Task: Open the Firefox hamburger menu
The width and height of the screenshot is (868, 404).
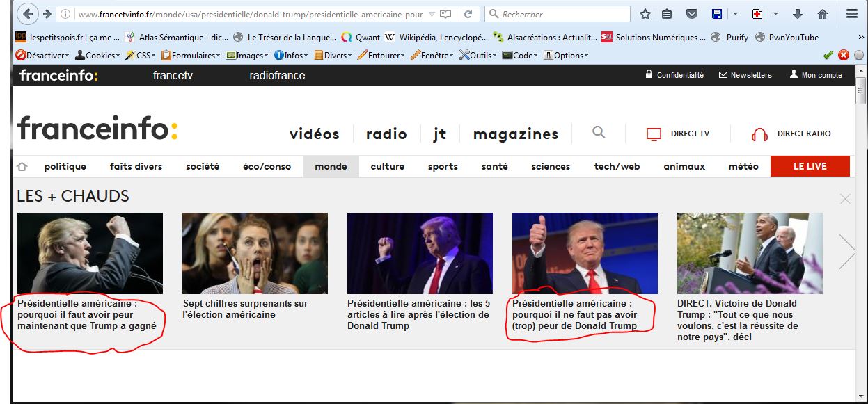Action: click(x=851, y=14)
